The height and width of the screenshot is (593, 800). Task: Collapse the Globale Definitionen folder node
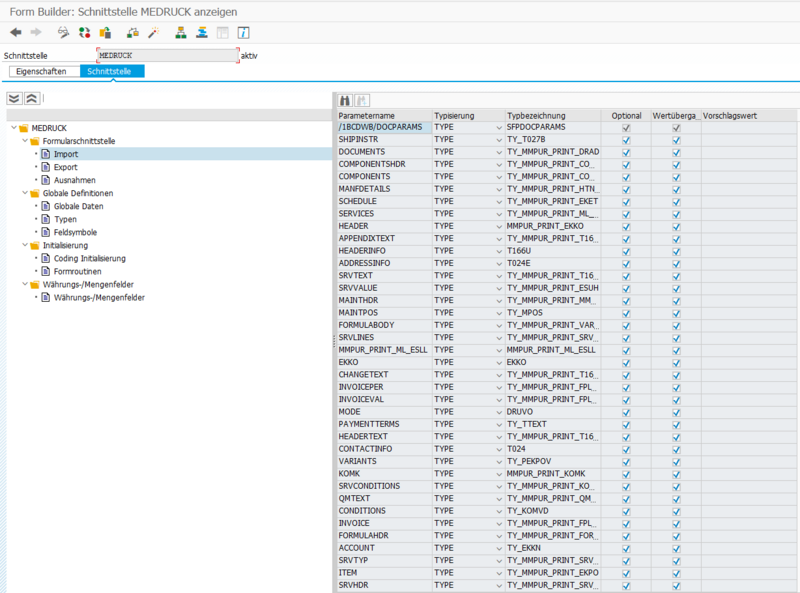[x=23, y=193]
